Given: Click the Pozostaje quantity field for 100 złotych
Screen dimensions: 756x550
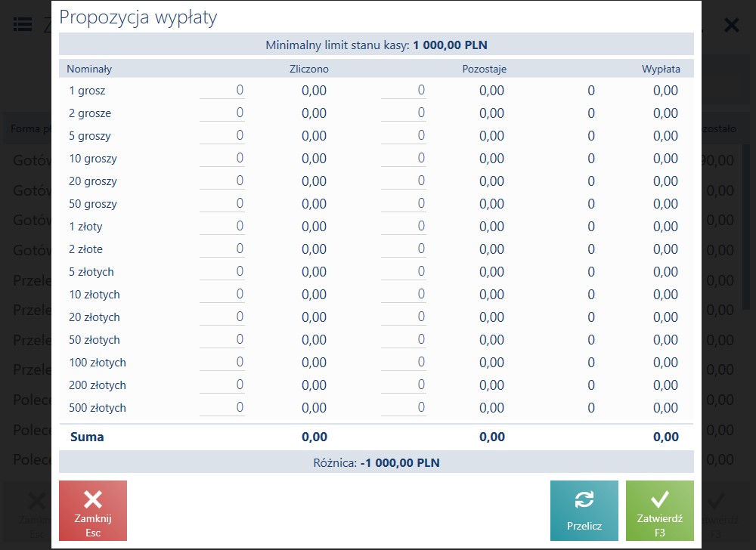Looking at the screenshot, I should click(x=404, y=362).
